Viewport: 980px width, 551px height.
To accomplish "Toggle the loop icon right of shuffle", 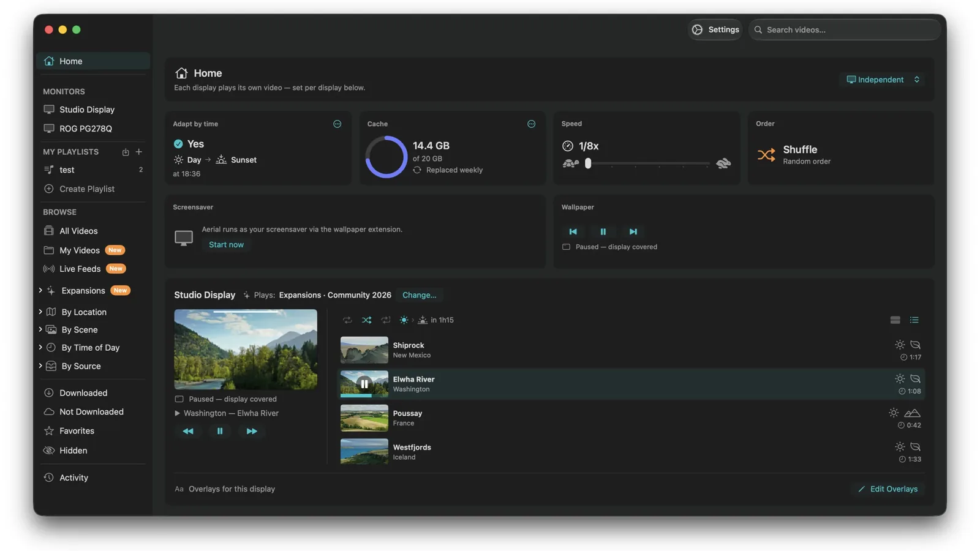I will (x=385, y=320).
